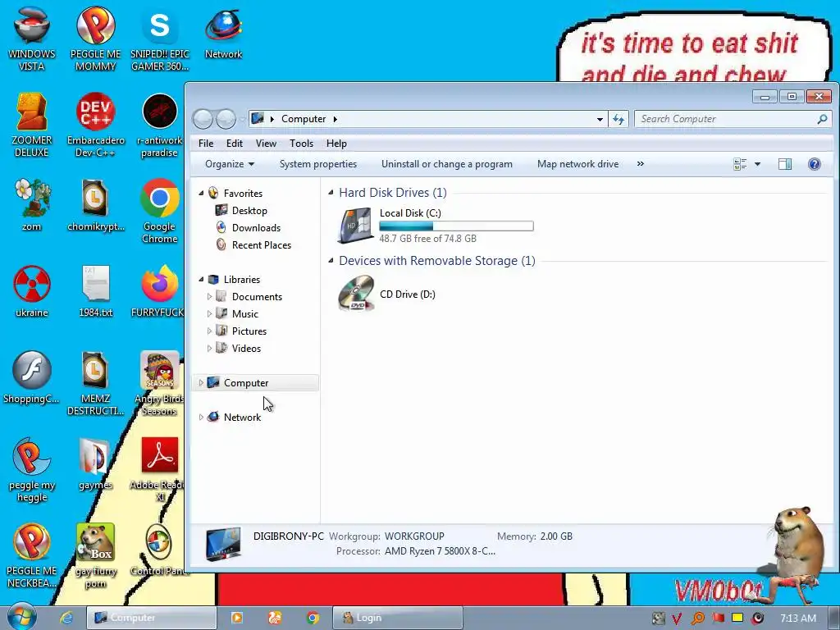This screenshot has width=840, height=630.
Task: Click the Local Disk C: capacity bar
Action: (456, 226)
